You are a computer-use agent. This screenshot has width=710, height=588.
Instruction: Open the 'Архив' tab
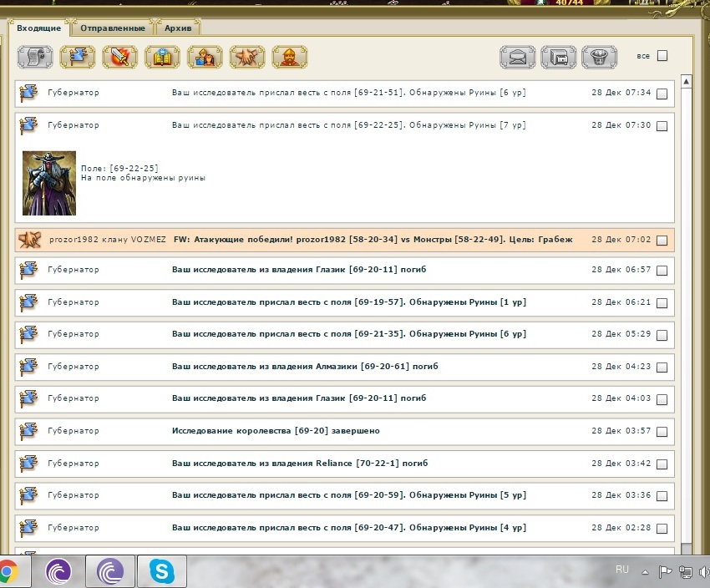(x=178, y=28)
